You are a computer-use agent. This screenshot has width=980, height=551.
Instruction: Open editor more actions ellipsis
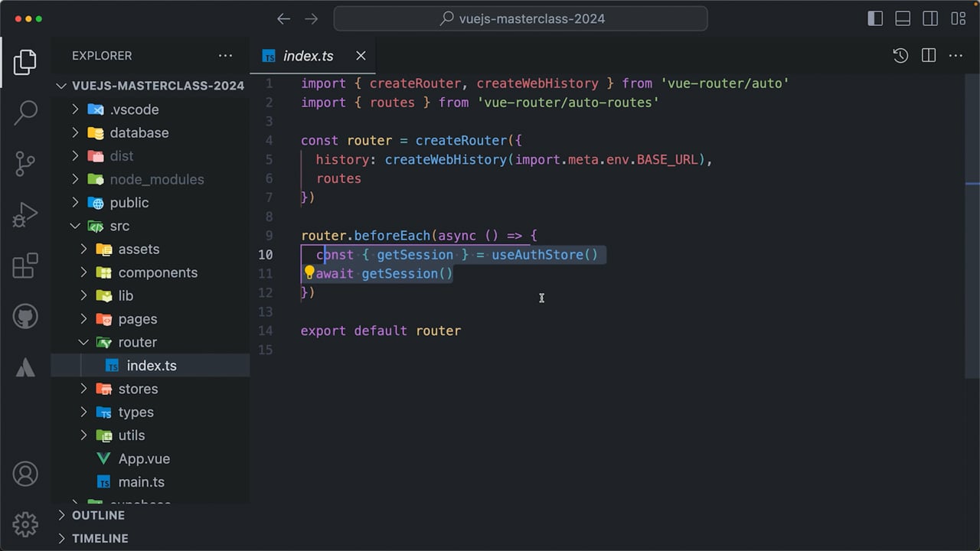(x=955, y=56)
